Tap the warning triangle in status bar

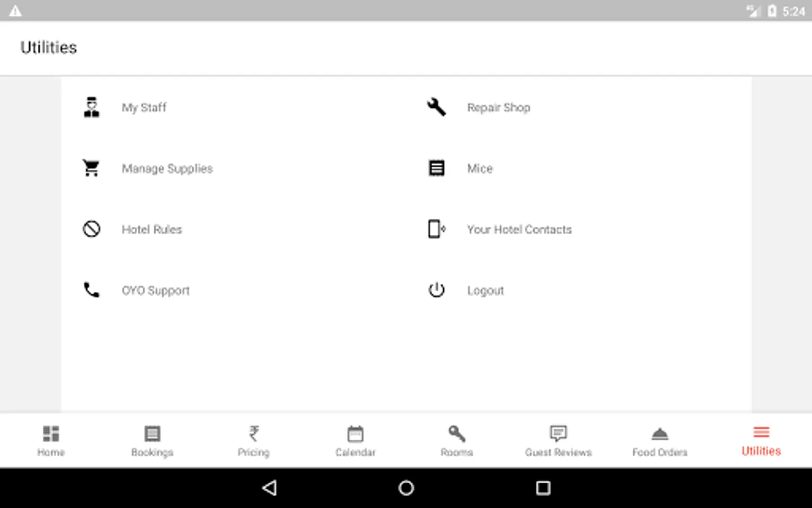[x=15, y=11]
